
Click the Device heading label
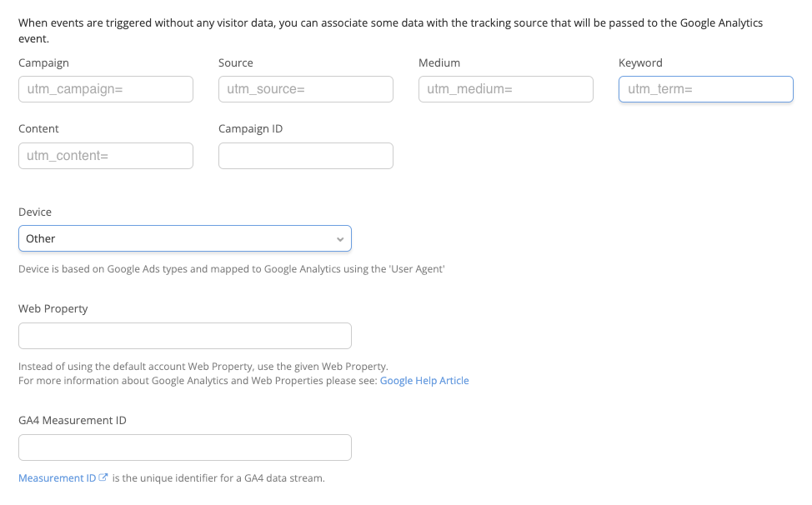pos(35,212)
